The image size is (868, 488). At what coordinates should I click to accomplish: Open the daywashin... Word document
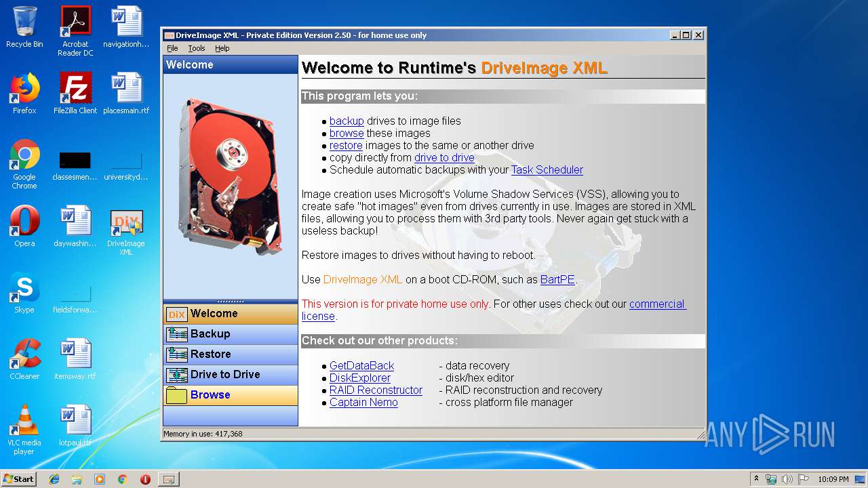coord(75,226)
